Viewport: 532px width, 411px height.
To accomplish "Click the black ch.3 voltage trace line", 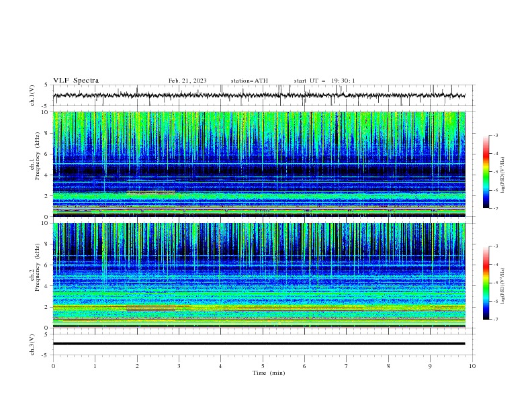I will [259, 344].
